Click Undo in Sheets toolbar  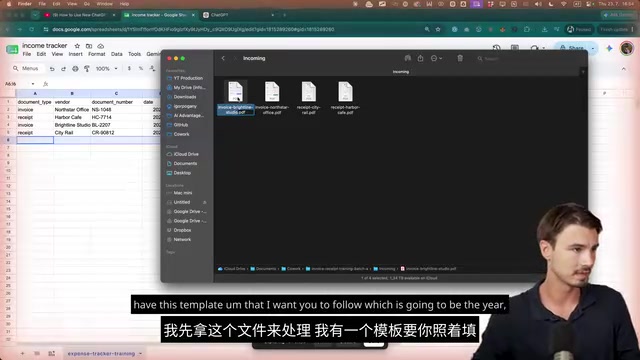pyautogui.click(x=52, y=69)
